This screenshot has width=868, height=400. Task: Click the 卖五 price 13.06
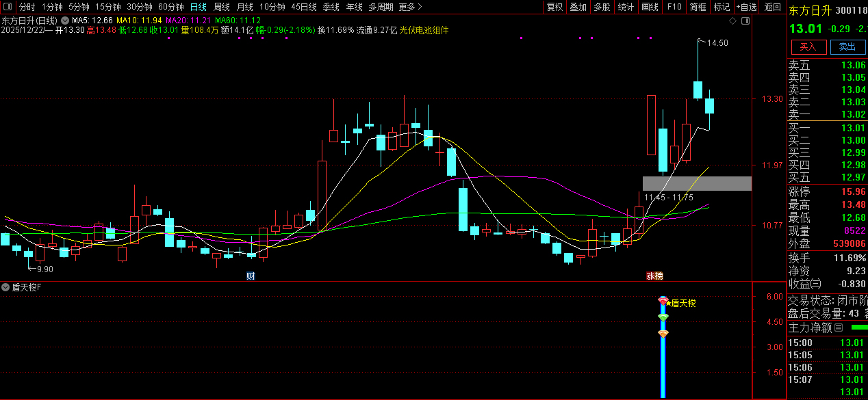853,65
